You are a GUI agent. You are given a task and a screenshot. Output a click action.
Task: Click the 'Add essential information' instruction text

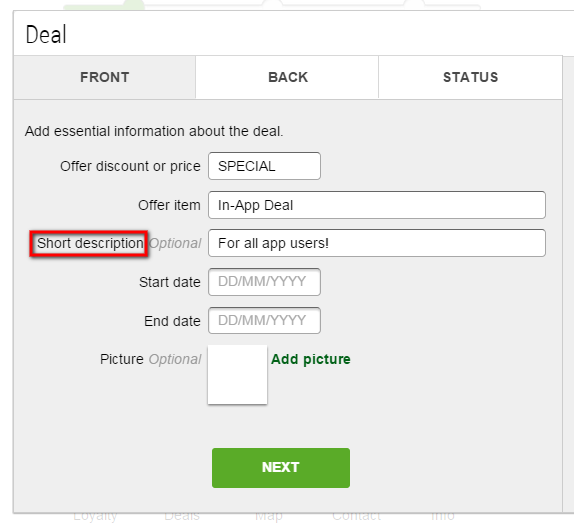click(x=154, y=131)
